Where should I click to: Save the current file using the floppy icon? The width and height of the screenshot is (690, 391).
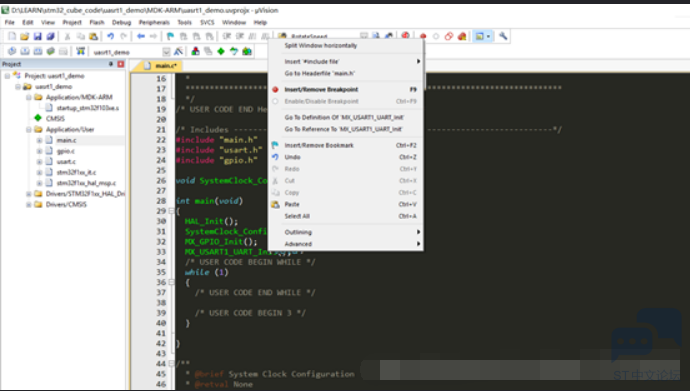point(37,37)
